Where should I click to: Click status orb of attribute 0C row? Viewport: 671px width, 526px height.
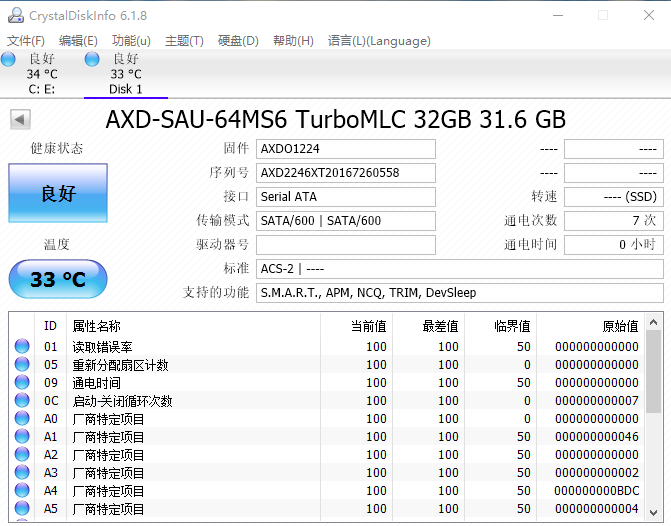click(22, 400)
